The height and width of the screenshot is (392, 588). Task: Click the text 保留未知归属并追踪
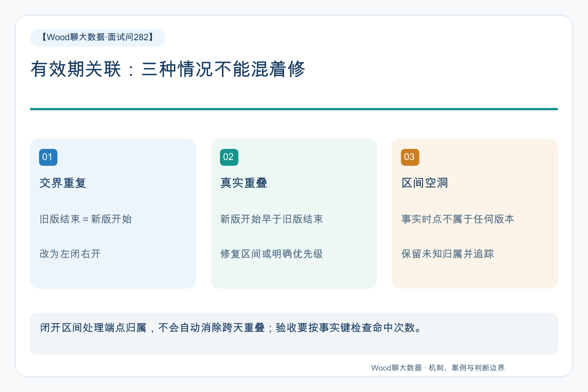pos(448,254)
